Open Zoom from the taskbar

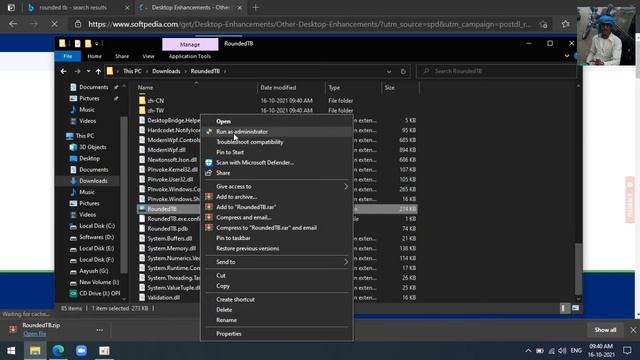coord(81,351)
